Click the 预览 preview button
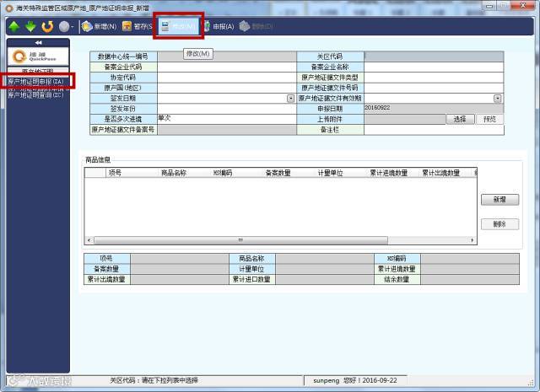The width and height of the screenshot is (540, 392). pyautogui.click(x=489, y=119)
